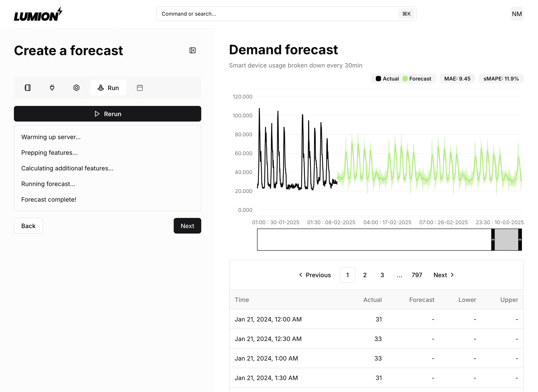
Task: Click the Lower column header
Action: (467, 300)
